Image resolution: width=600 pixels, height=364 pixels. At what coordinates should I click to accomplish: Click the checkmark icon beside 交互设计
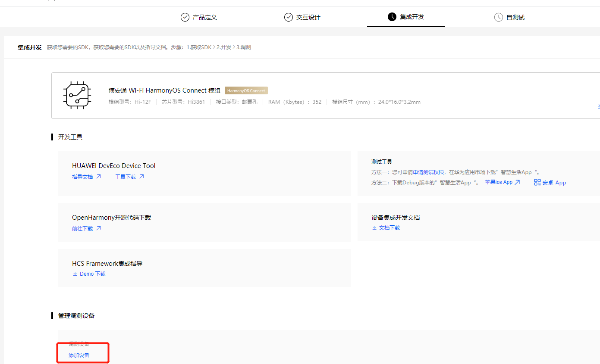pos(289,17)
